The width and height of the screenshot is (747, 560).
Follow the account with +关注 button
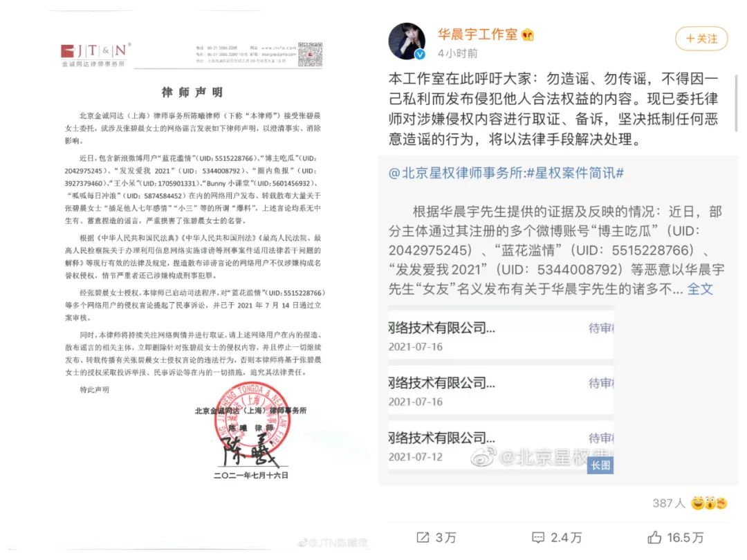701,39
